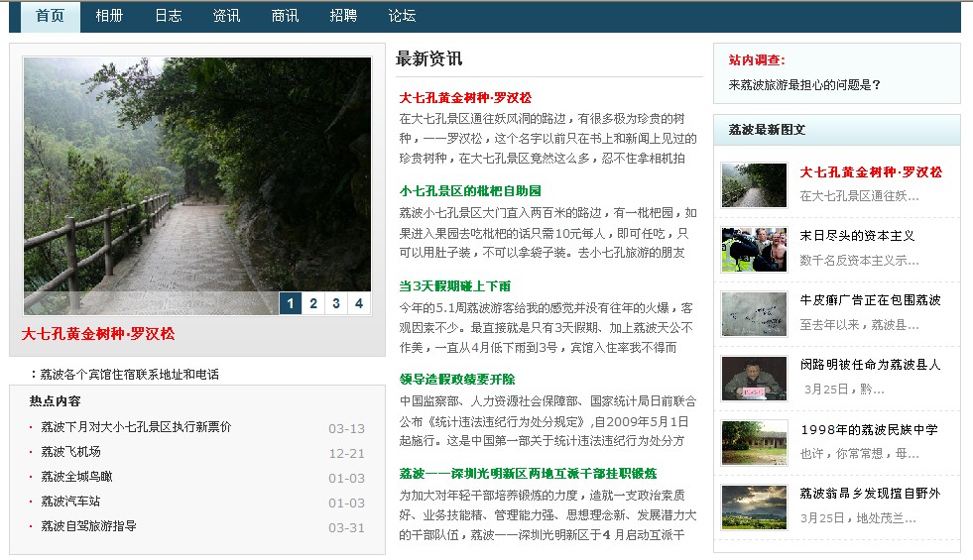Image resolution: width=973 pixels, height=560 pixels.
Task: Open the 小七孔景区的枇杷自助园 article headline
Action: pyautogui.click(x=470, y=191)
